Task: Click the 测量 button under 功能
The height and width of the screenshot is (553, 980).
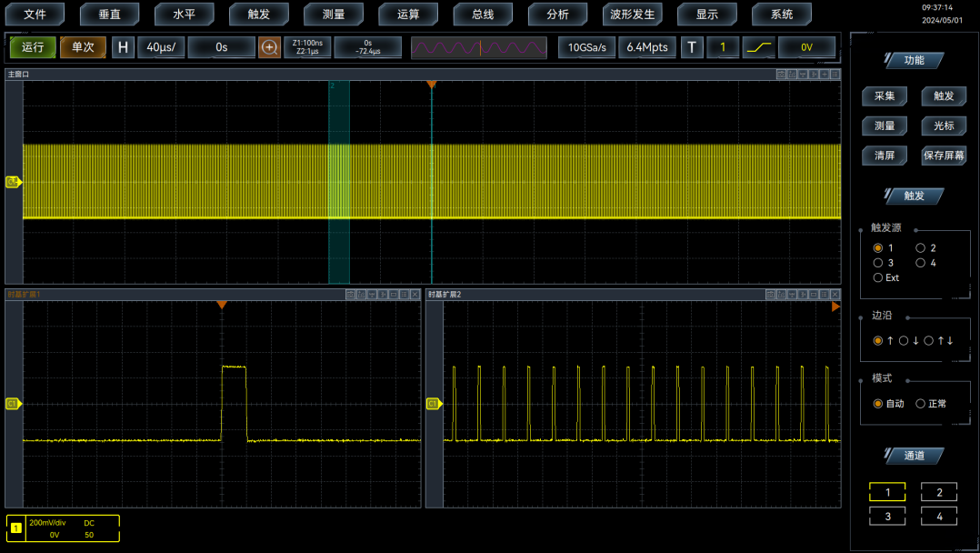Action: pyautogui.click(x=885, y=126)
